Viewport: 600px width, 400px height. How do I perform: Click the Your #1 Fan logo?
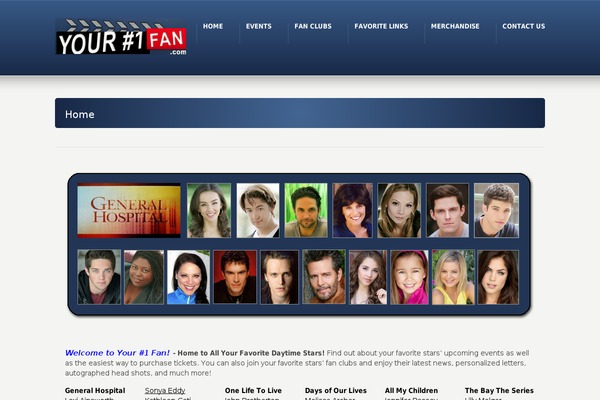(121, 38)
